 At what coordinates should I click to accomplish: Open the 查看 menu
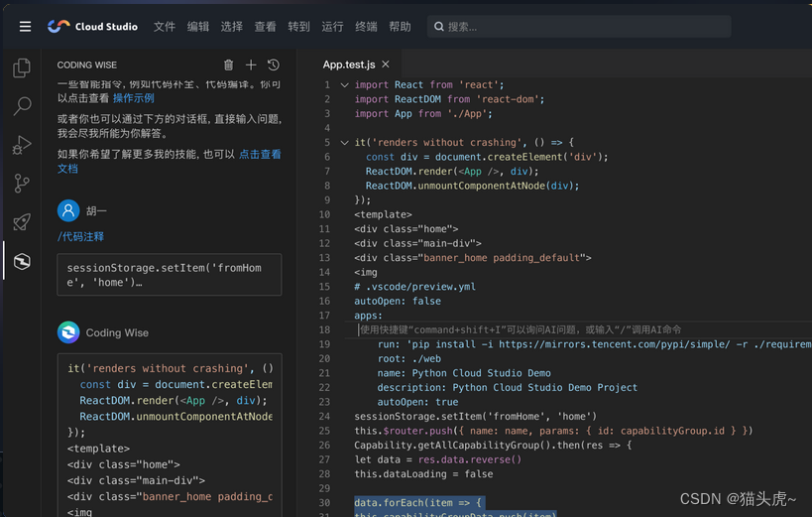tap(265, 27)
